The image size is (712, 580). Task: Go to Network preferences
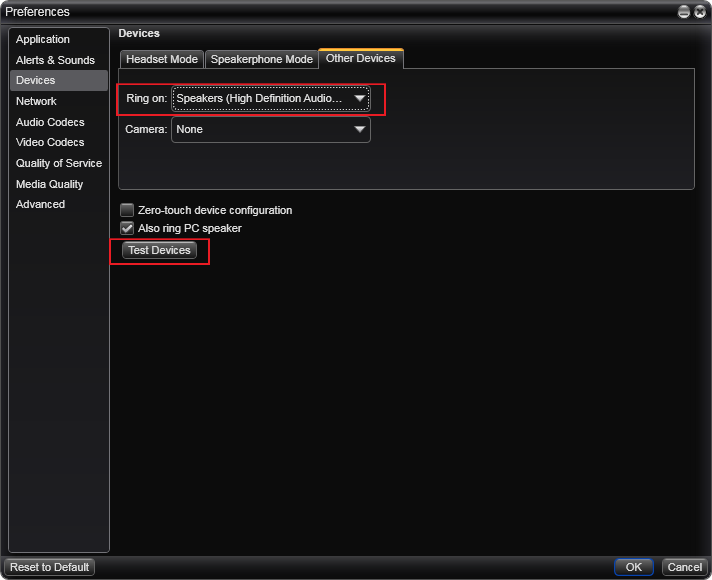coord(59,101)
